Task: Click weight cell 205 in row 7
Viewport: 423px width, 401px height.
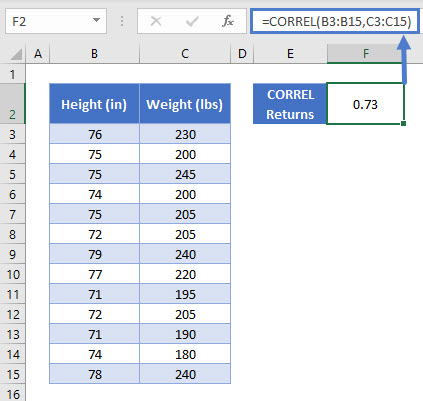Action: (x=185, y=214)
